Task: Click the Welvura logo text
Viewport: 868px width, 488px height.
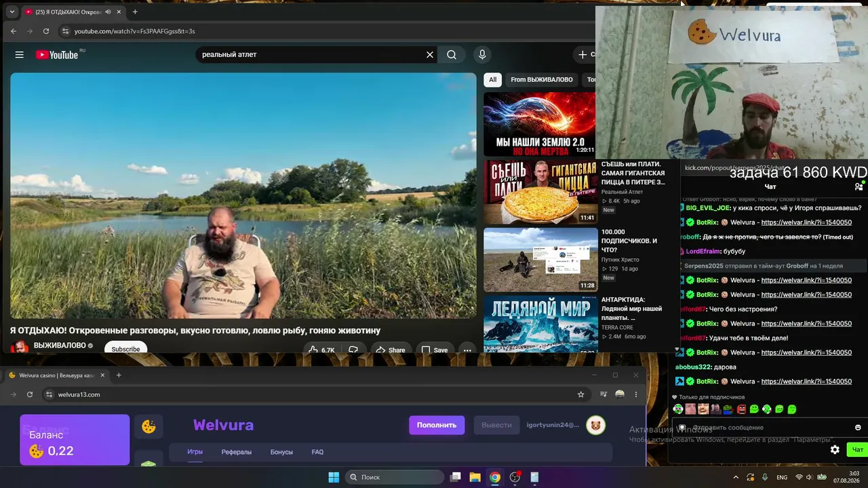Action: (x=223, y=425)
